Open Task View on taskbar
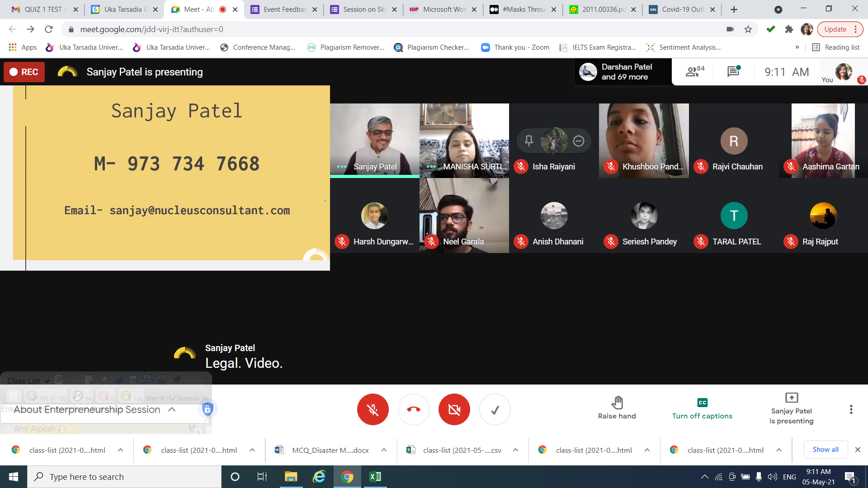The height and width of the screenshot is (488, 868). pyautogui.click(x=262, y=477)
